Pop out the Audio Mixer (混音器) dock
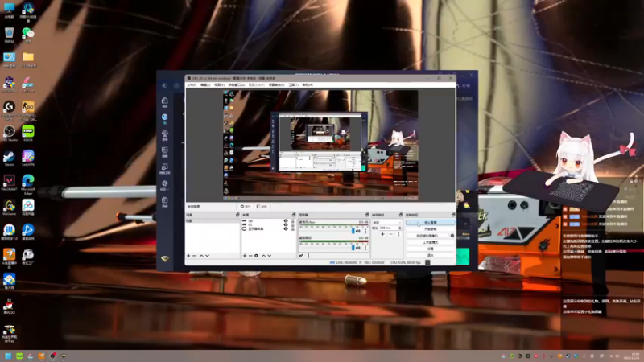This screenshot has width=644, height=362. (x=367, y=215)
